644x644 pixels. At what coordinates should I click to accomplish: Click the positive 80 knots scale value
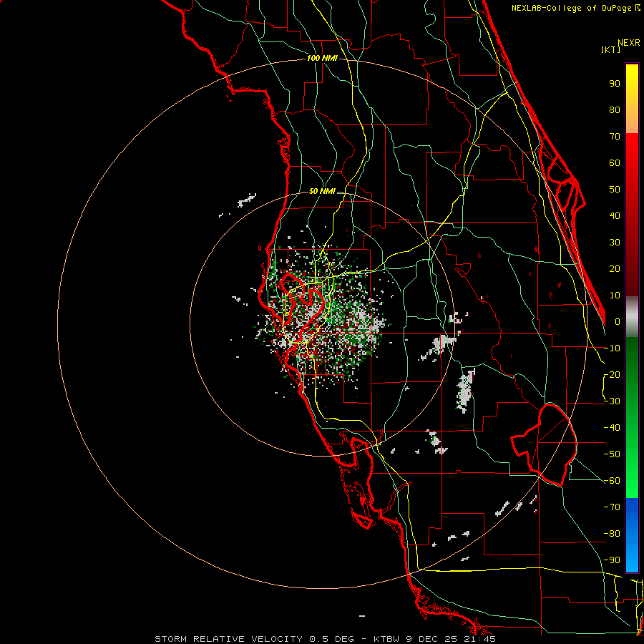pyautogui.click(x=615, y=110)
